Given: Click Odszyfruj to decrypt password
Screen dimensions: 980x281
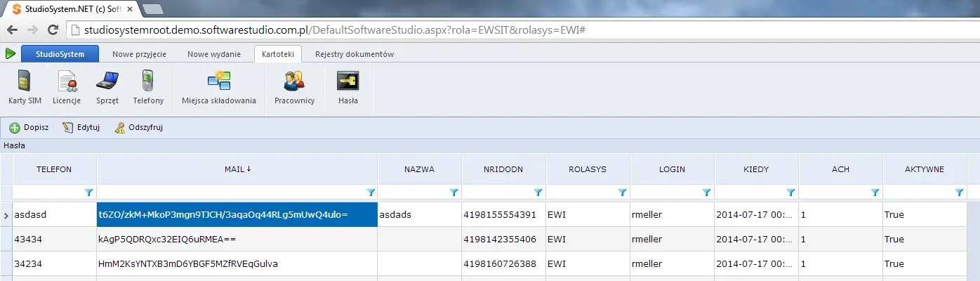Looking at the screenshot, I should [x=139, y=128].
